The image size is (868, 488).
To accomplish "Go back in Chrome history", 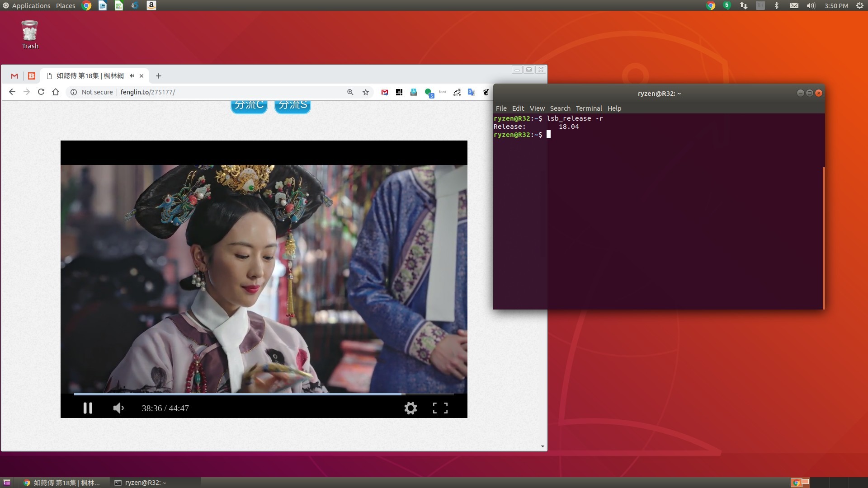I will click(x=12, y=92).
